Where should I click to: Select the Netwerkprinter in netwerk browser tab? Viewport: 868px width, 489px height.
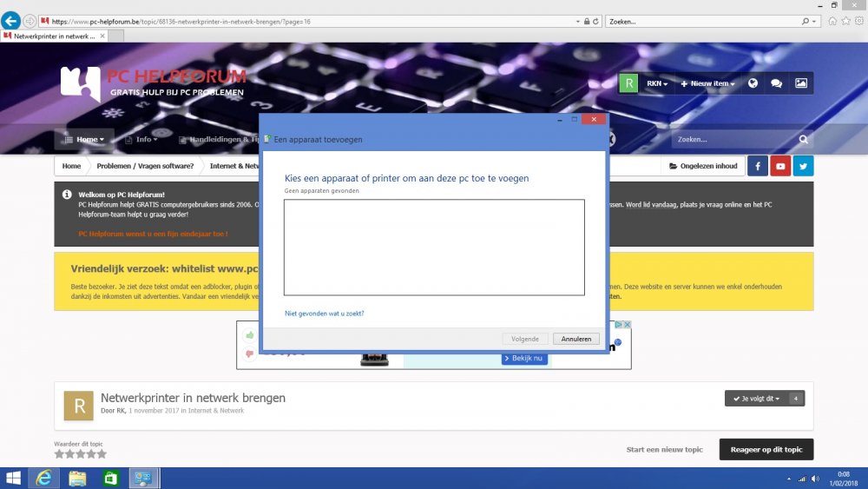pos(54,36)
